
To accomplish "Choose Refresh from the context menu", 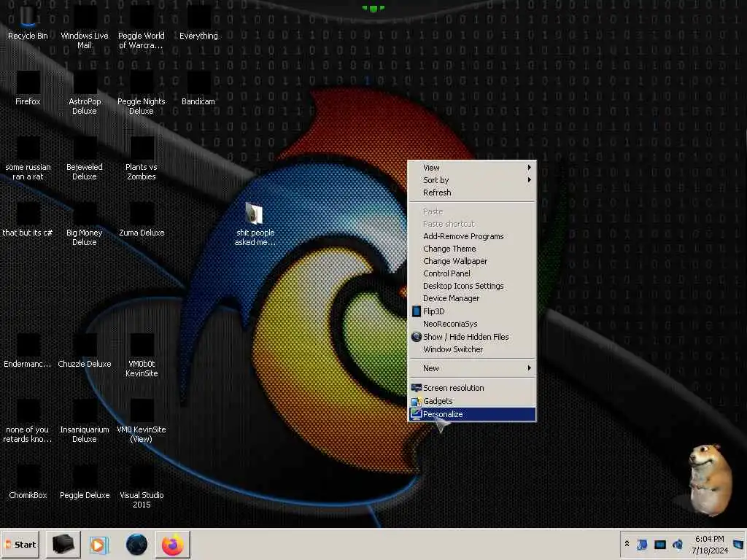I will point(472,192).
